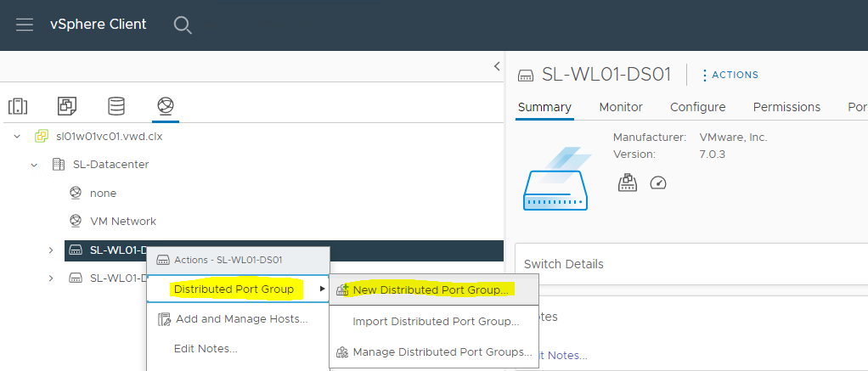The image size is (868, 371).
Task: Open the hamburger navigation menu
Action: click(x=25, y=25)
